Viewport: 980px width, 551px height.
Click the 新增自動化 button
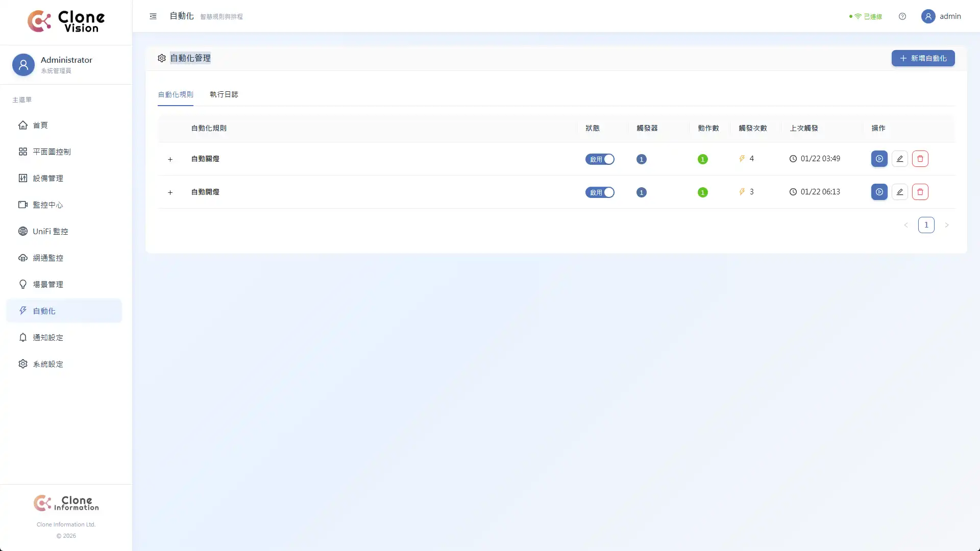[x=923, y=58]
